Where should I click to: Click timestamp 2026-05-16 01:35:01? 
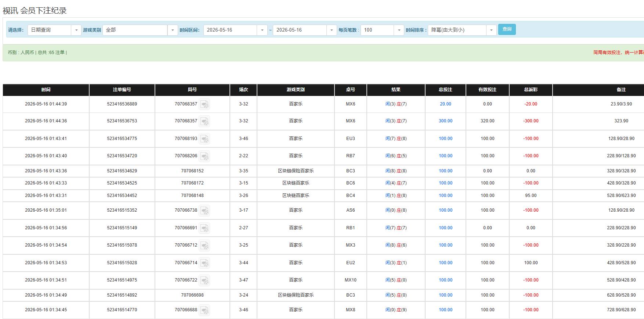46,210
